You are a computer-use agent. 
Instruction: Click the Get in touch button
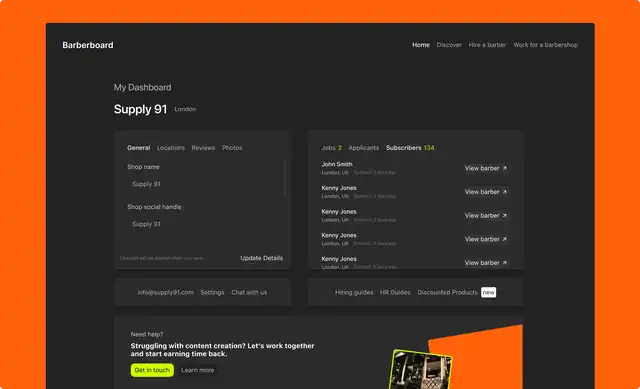tap(152, 370)
